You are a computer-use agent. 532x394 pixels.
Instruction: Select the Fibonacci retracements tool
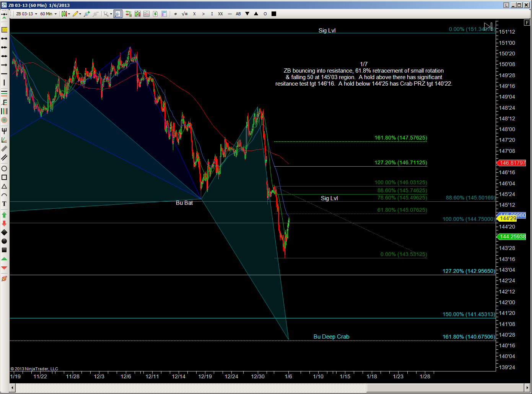(x=4, y=93)
